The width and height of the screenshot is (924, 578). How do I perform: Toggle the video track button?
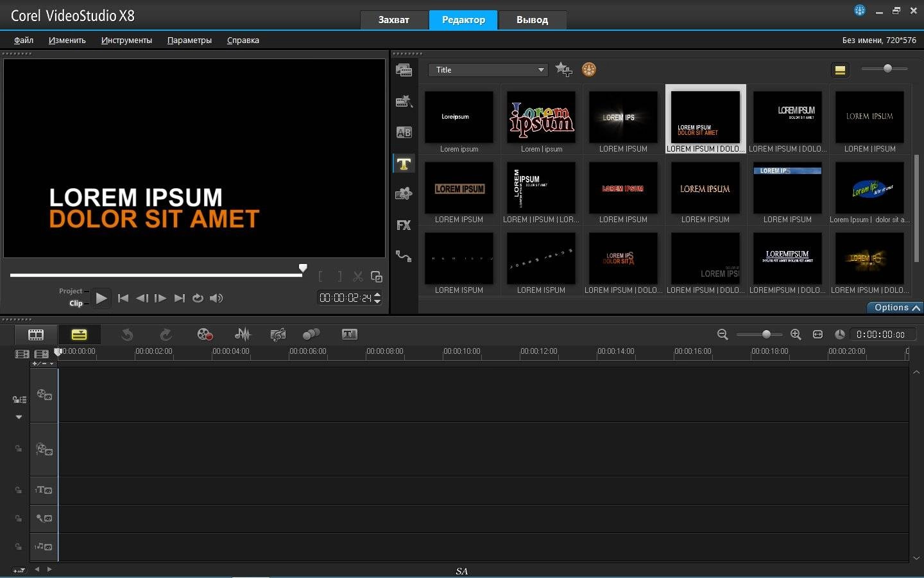pyautogui.click(x=44, y=394)
